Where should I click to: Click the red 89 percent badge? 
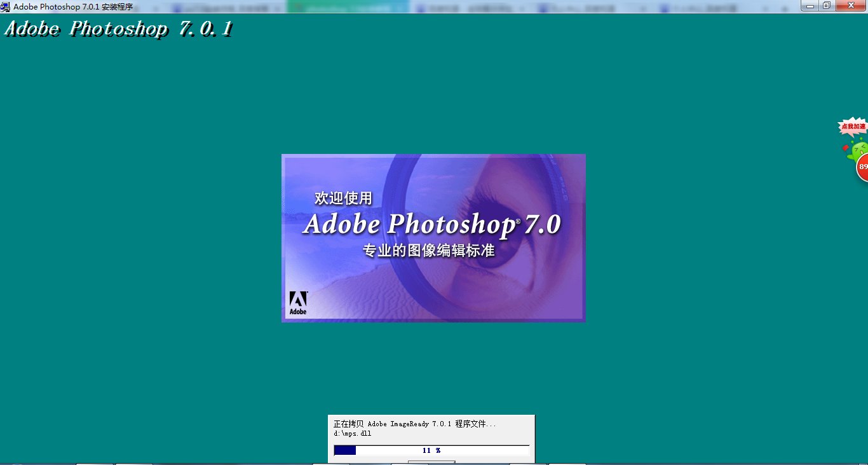coord(862,167)
